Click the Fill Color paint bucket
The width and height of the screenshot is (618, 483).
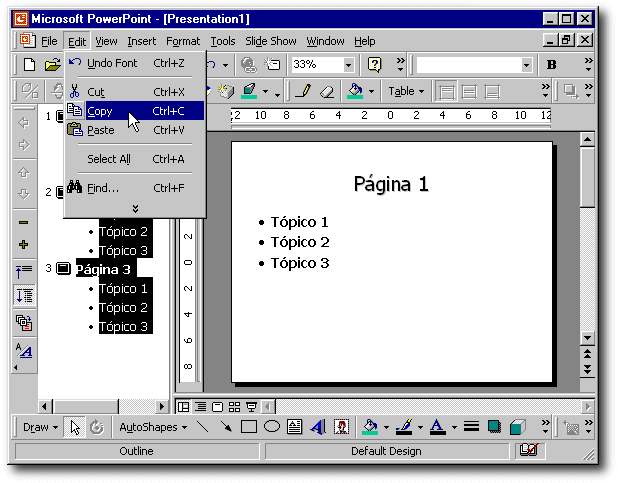click(x=371, y=427)
